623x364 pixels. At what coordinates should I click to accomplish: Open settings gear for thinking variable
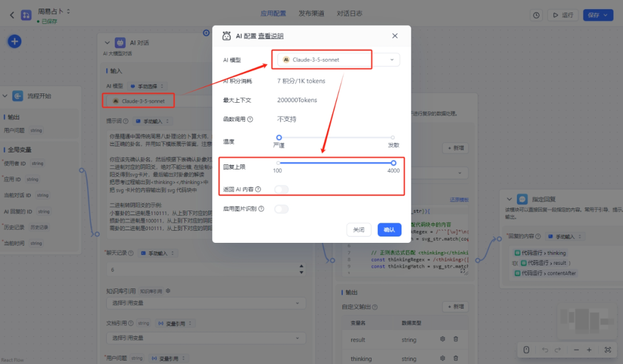[442, 358]
